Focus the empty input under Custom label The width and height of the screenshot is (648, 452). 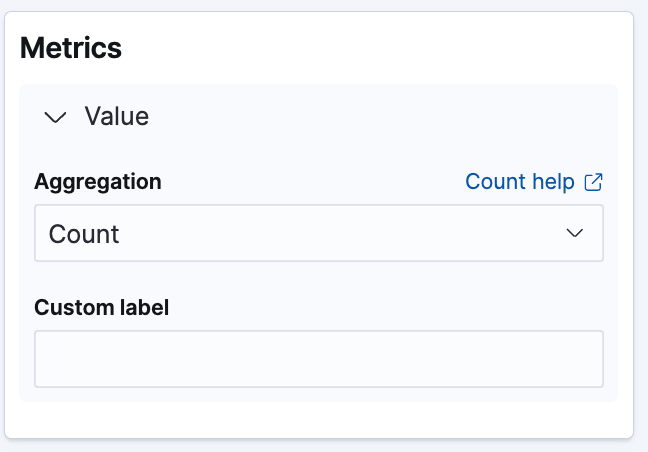(x=318, y=359)
